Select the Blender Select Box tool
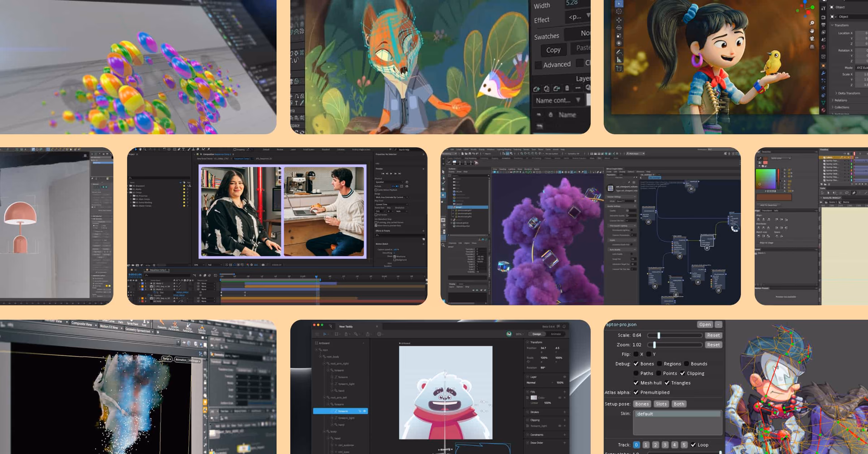 tap(619, 3)
